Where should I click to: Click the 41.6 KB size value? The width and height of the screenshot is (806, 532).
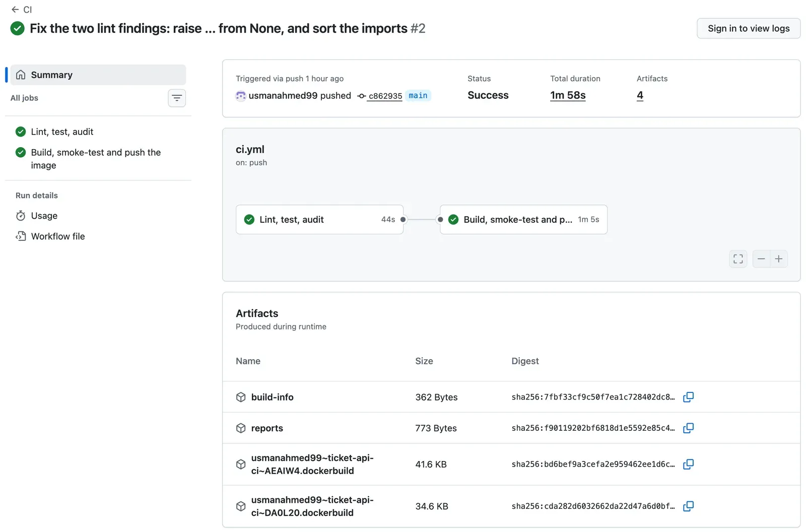click(x=431, y=464)
